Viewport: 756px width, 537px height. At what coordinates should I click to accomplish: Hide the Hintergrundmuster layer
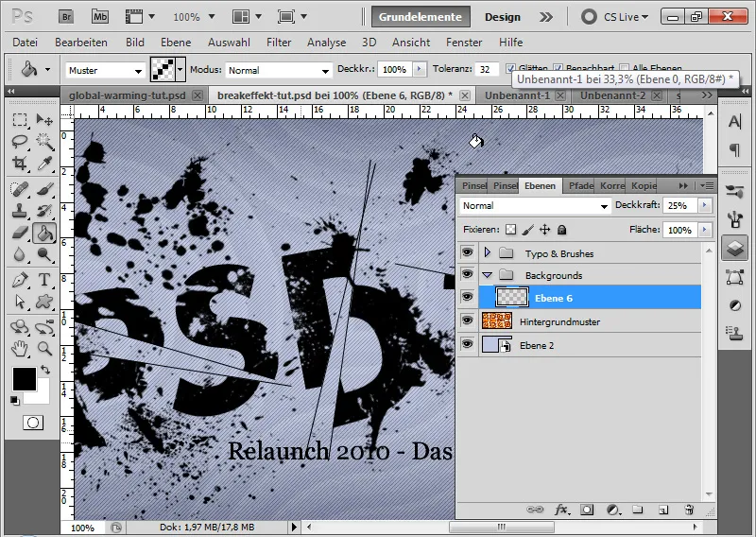click(x=467, y=320)
